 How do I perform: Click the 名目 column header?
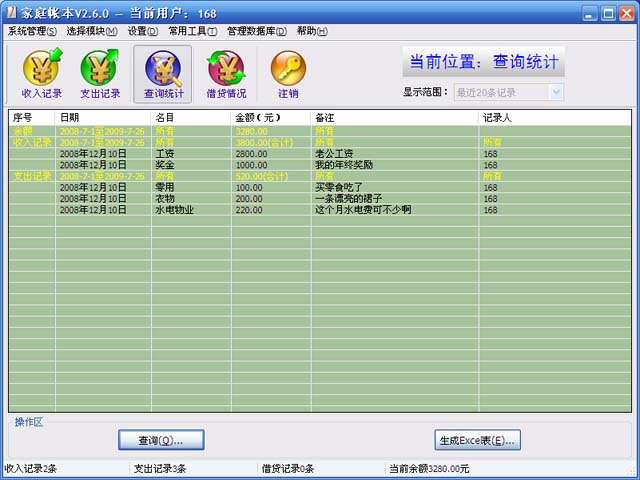pos(190,118)
